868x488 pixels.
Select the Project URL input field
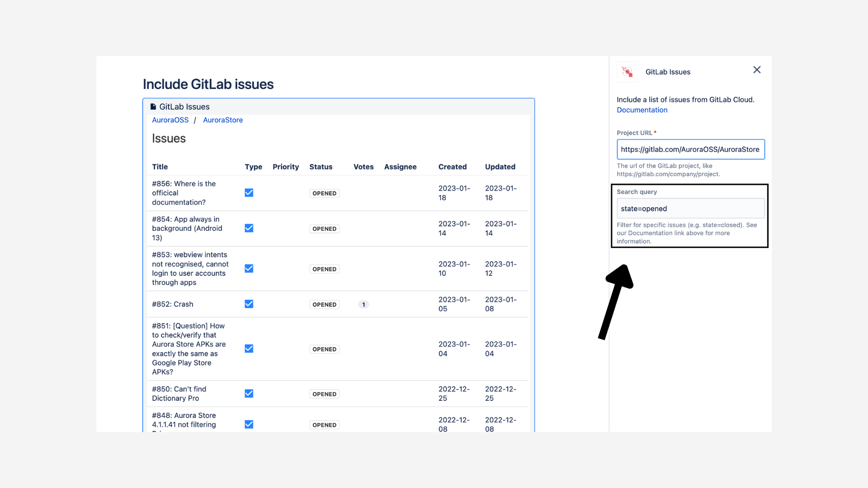690,149
